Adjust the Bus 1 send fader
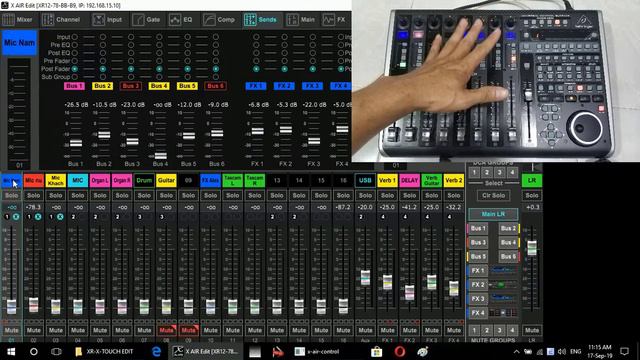This screenshot has height=360, width=640. (76, 143)
